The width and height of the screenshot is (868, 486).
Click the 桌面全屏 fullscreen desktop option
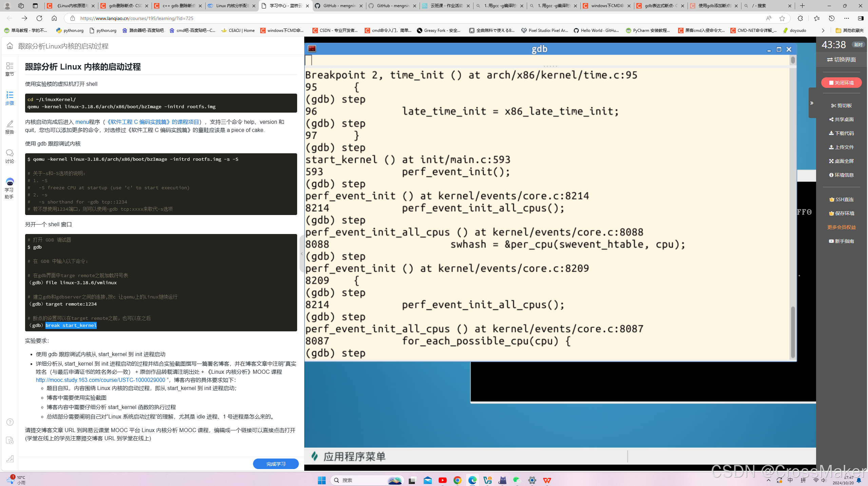pos(841,161)
